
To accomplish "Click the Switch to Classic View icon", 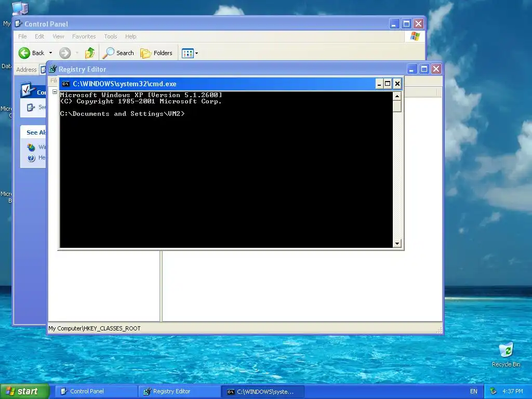I will pos(31,108).
